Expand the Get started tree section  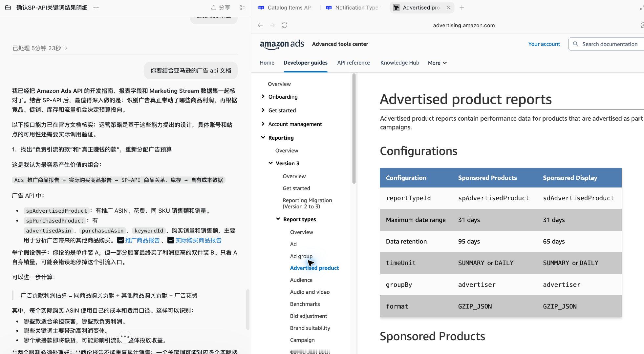pyautogui.click(x=263, y=110)
